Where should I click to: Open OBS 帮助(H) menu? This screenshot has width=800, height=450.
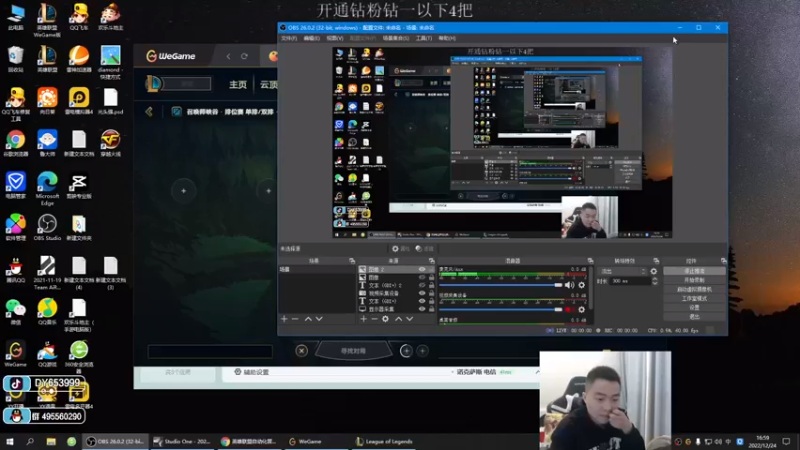pos(447,38)
